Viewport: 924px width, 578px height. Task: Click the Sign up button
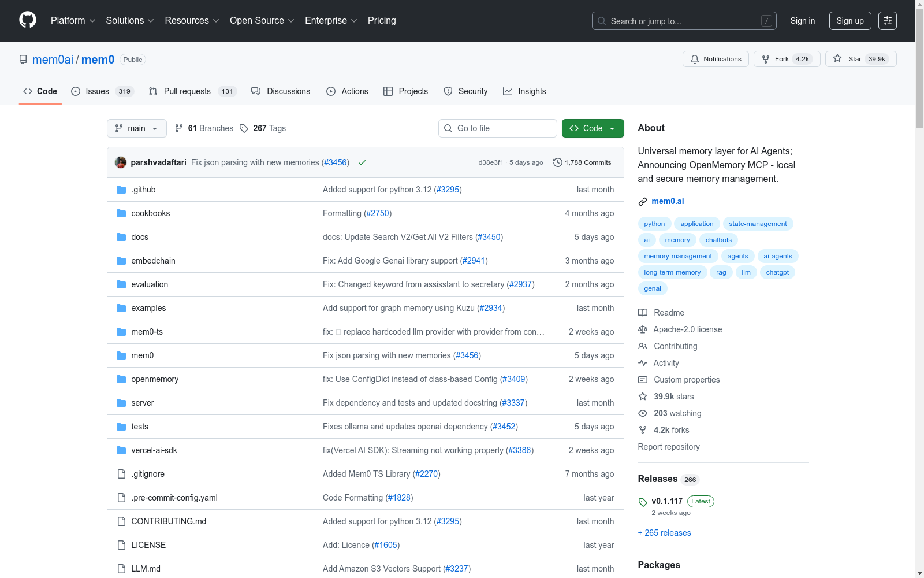850,21
